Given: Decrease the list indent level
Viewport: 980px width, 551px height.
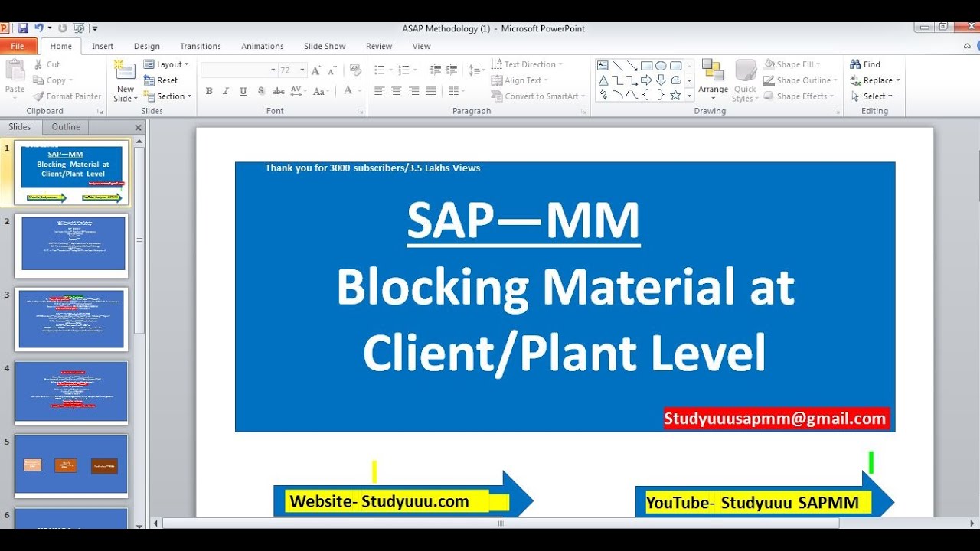Looking at the screenshot, I should [435, 70].
